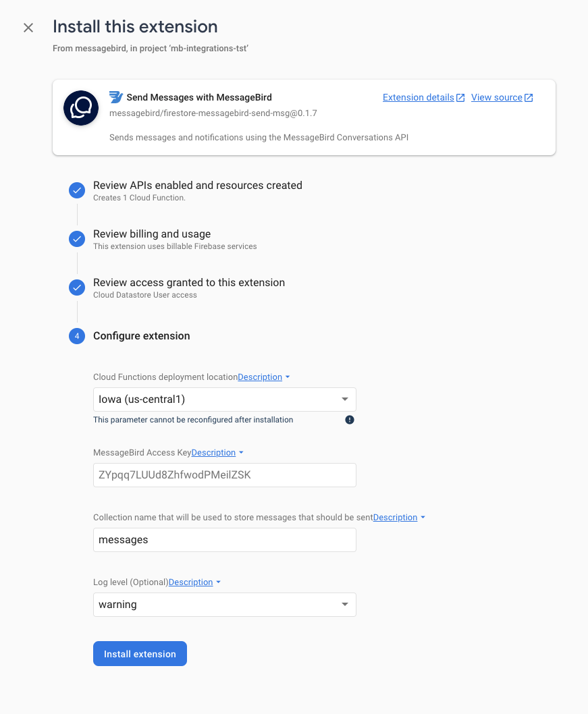Open the Log level warning dropdown
Image resolution: width=588 pixels, height=714 pixels.
[x=225, y=605]
